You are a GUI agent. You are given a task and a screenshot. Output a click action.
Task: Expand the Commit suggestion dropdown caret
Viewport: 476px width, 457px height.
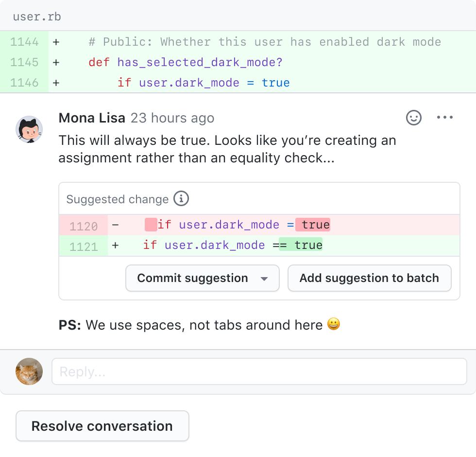(x=265, y=278)
